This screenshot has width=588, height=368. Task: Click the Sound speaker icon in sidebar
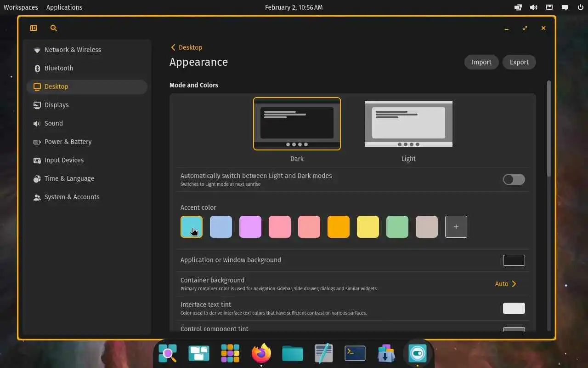coord(37,123)
